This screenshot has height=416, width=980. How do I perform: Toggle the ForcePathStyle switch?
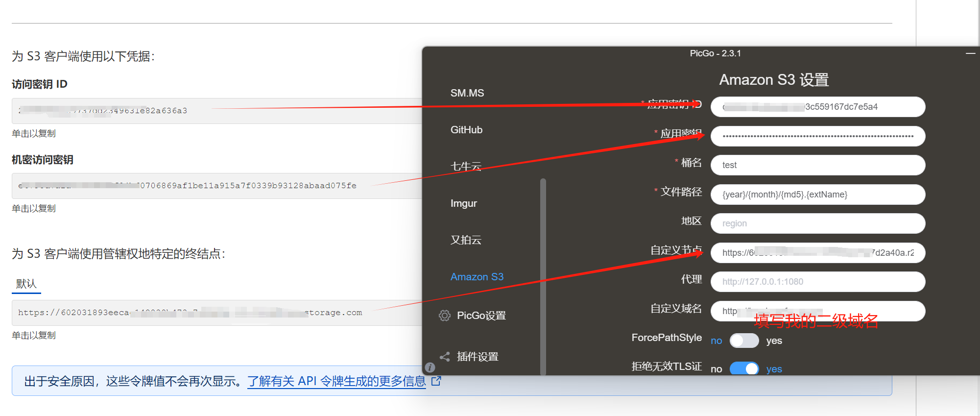pos(744,341)
